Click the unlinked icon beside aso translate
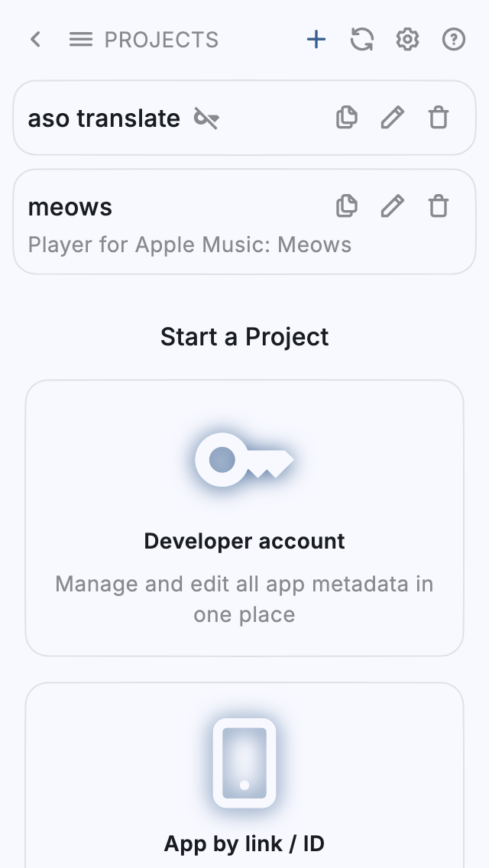The height and width of the screenshot is (868, 489). click(x=206, y=118)
